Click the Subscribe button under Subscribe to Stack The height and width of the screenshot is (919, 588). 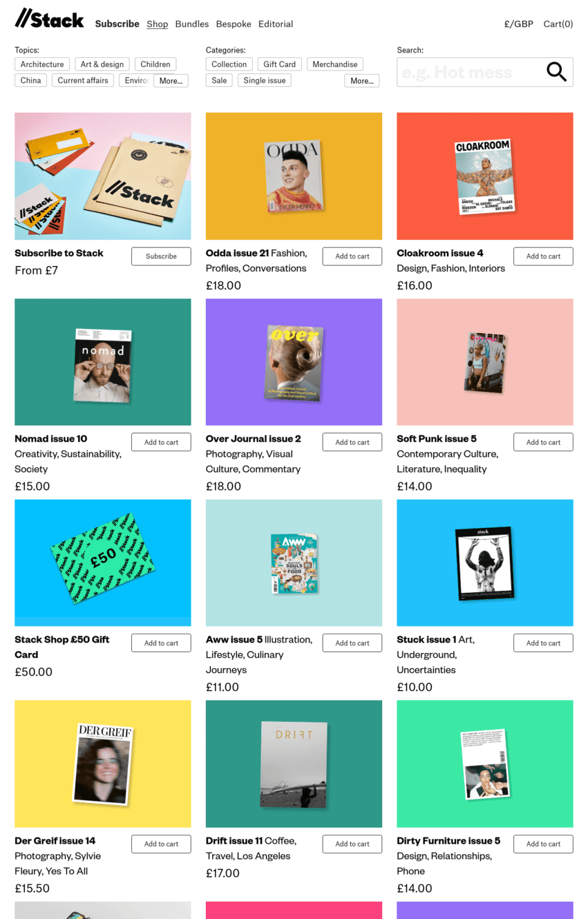pos(161,256)
